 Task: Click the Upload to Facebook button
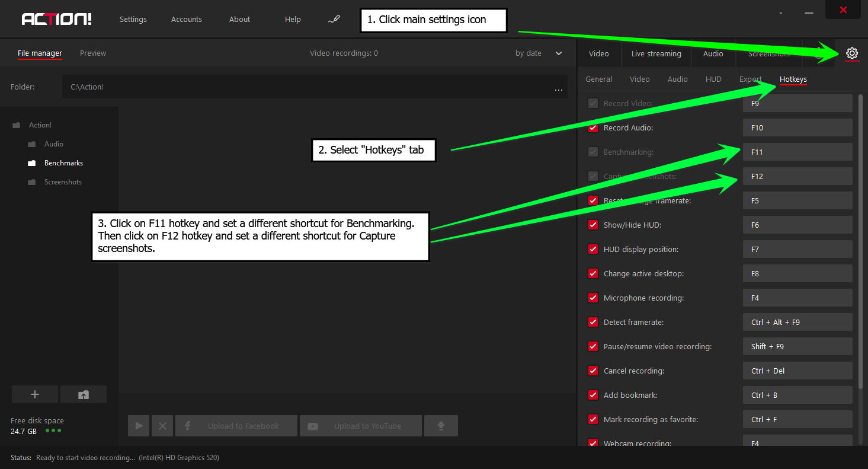[236, 426]
